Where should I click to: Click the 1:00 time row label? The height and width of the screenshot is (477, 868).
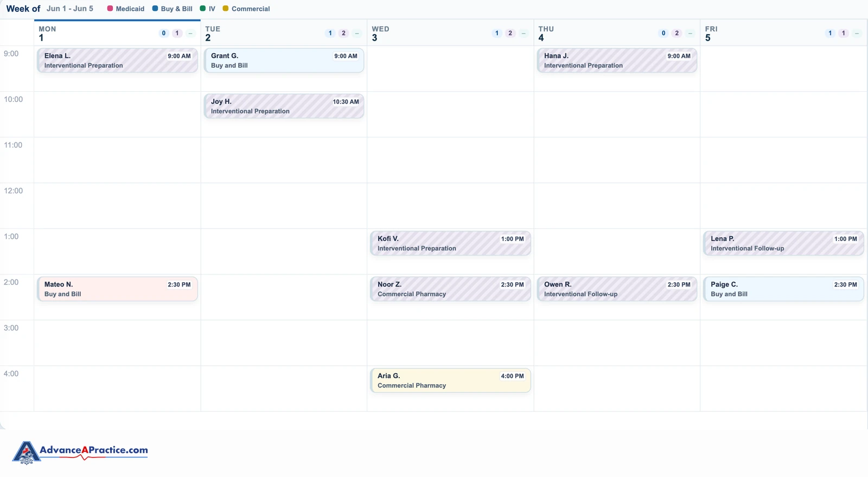pos(11,236)
